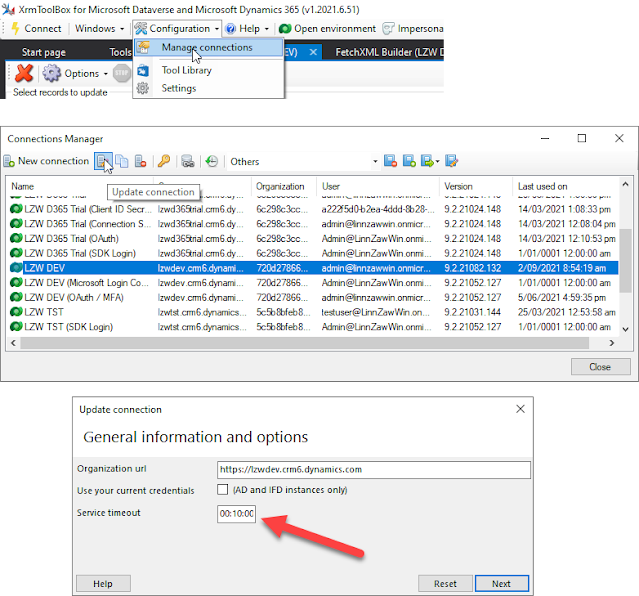Select LZW D365 Trial (OAuth) row
639x596 pixels.
point(313,238)
